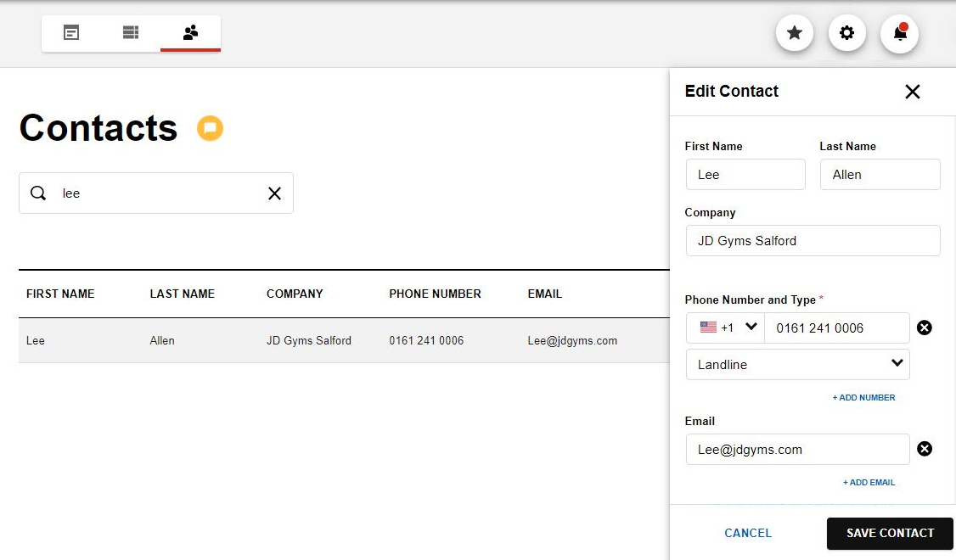Edit the Company field
Image resolution: width=956 pixels, height=560 pixels.
[x=813, y=241]
